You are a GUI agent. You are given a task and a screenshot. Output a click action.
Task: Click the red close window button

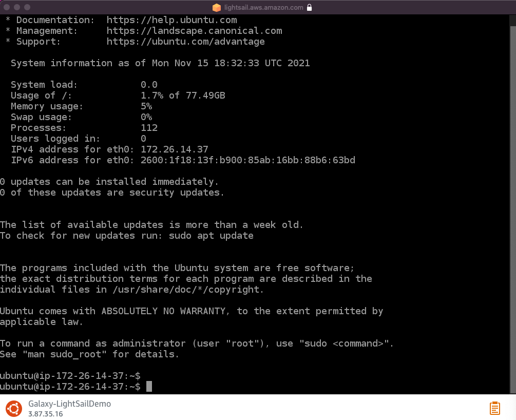click(x=7, y=7)
